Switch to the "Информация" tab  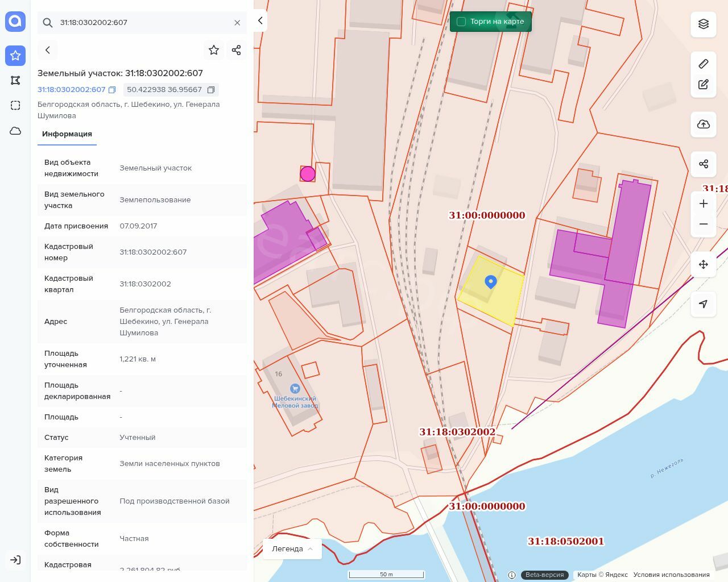(67, 134)
